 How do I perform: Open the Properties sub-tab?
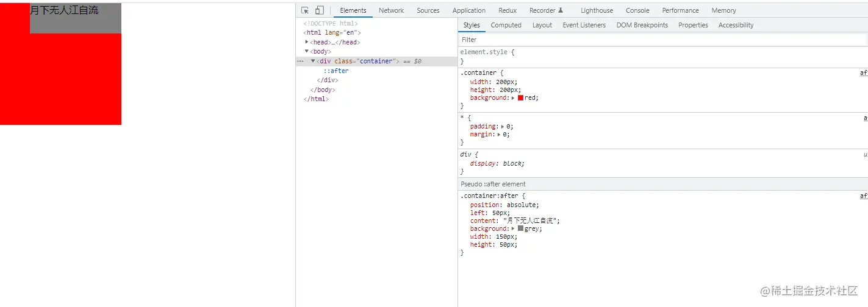pyautogui.click(x=693, y=25)
